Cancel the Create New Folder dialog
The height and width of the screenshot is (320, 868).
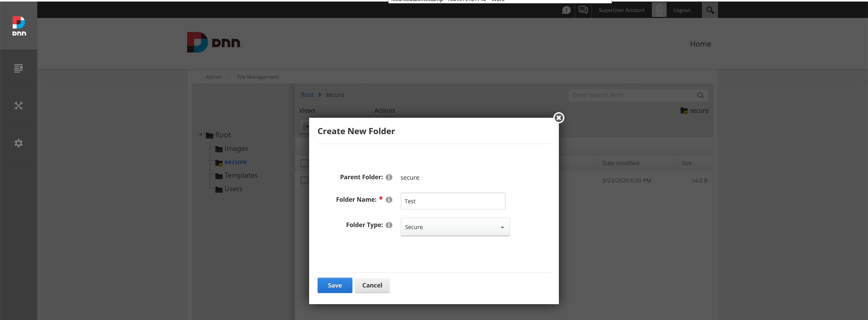pos(372,285)
